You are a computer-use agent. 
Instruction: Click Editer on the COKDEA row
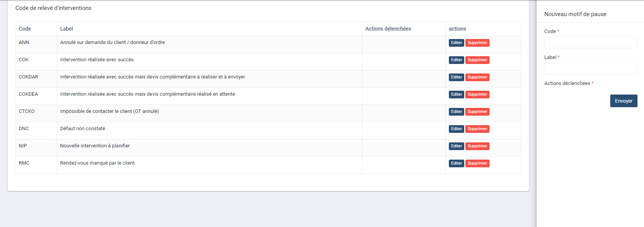(x=456, y=95)
